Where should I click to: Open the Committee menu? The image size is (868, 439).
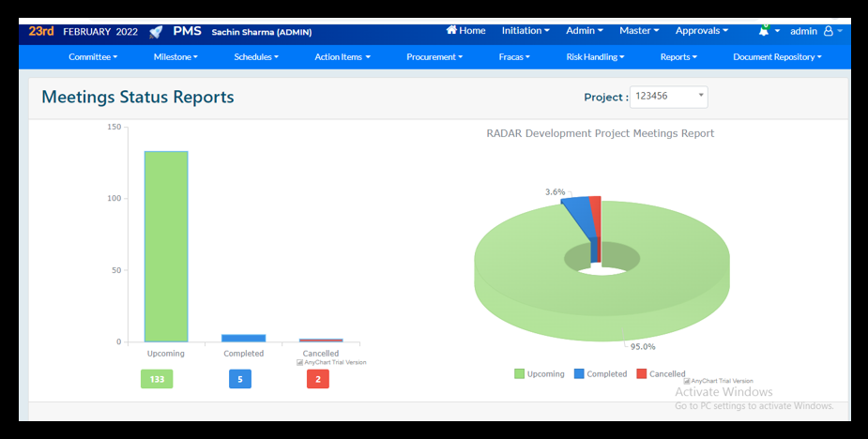point(93,57)
